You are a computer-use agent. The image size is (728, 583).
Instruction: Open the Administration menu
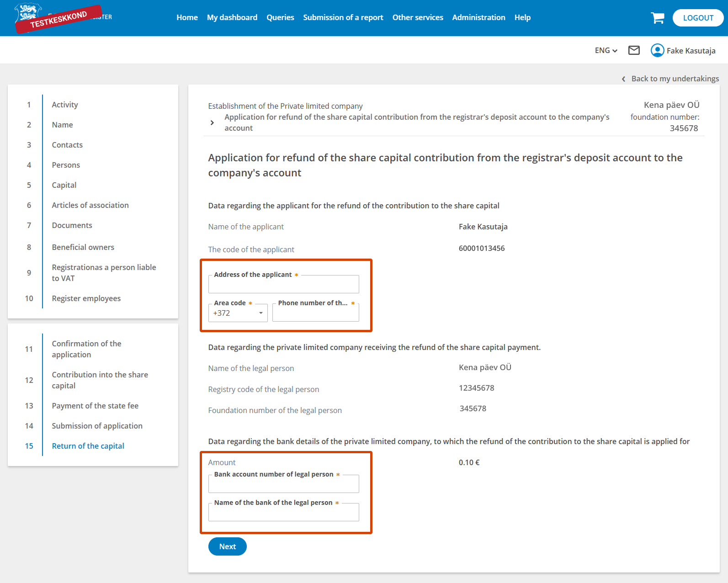[478, 17]
